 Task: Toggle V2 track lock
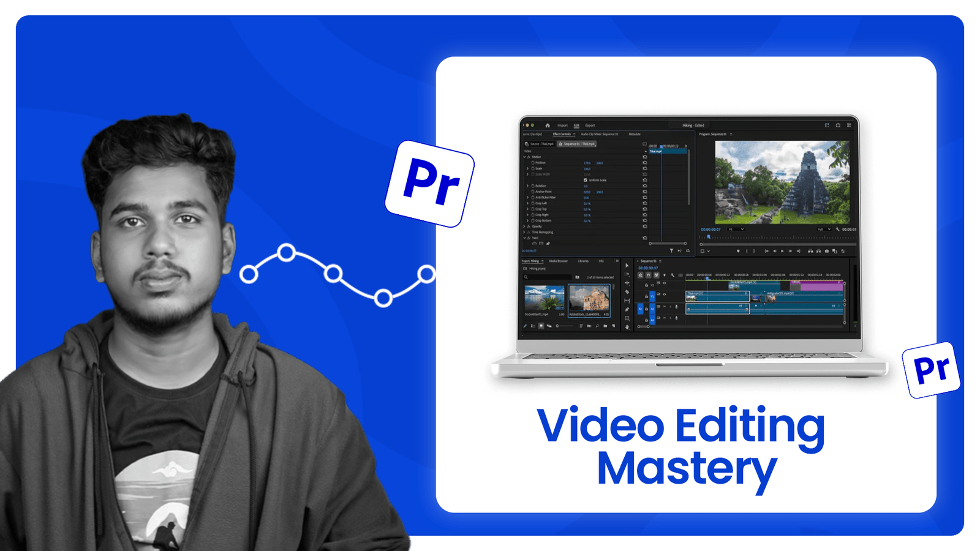point(646,285)
